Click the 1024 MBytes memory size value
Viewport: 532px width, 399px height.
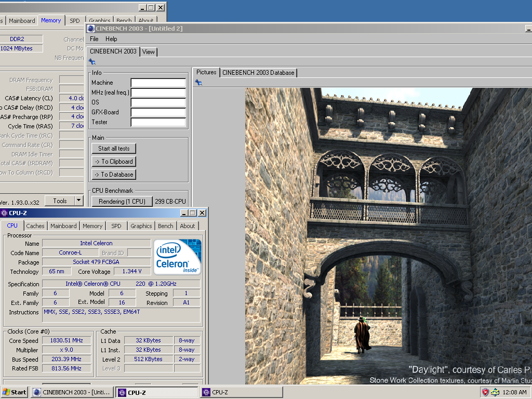coord(17,48)
